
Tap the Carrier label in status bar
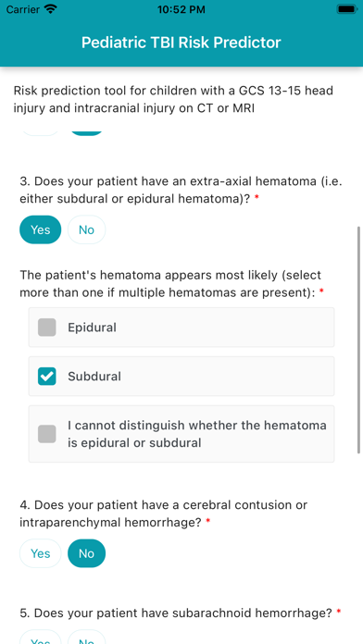[x=22, y=9]
